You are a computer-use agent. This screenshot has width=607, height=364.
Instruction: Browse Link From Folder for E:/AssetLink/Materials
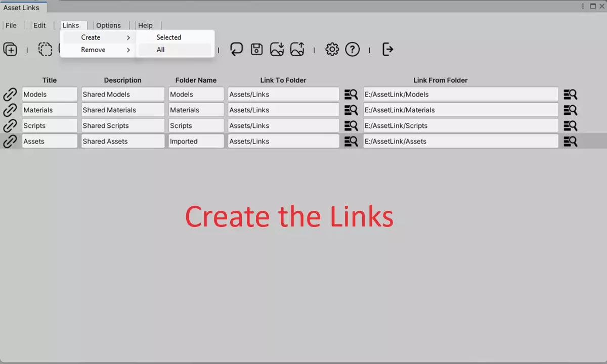pyautogui.click(x=571, y=110)
